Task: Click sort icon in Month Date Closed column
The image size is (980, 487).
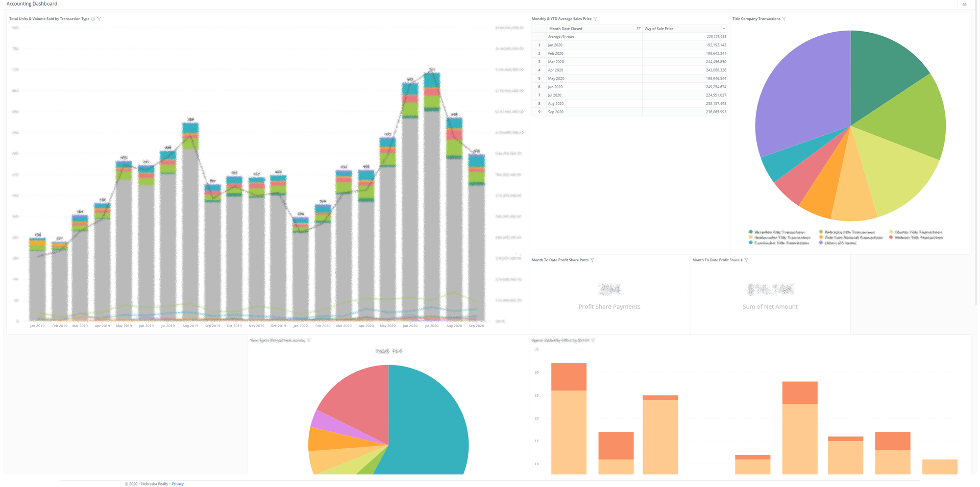Action: click(x=638, y=29)
